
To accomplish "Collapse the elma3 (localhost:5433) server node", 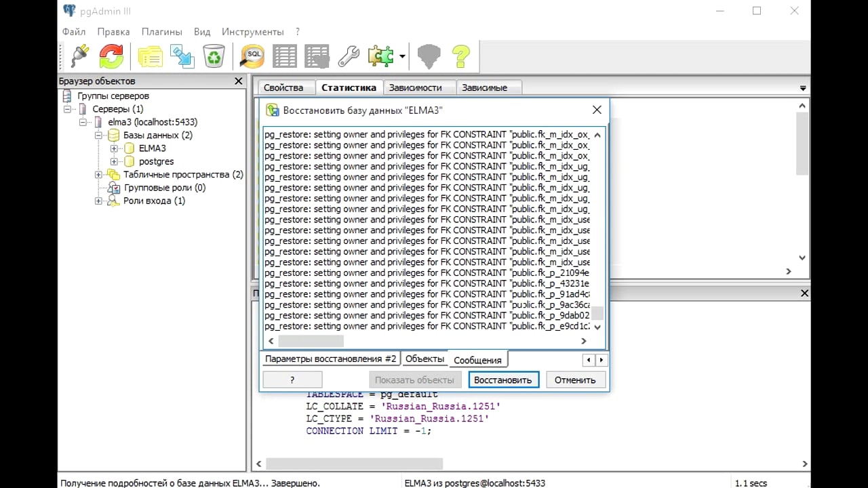I will (x=82, y=122).
